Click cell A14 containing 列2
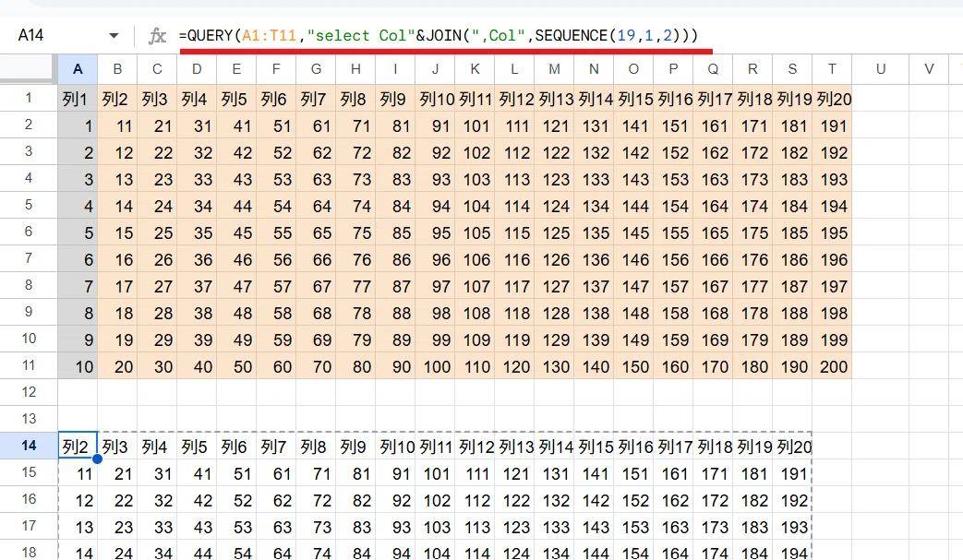Viewport: 963px width, 560px height. [x=78, y=446]
